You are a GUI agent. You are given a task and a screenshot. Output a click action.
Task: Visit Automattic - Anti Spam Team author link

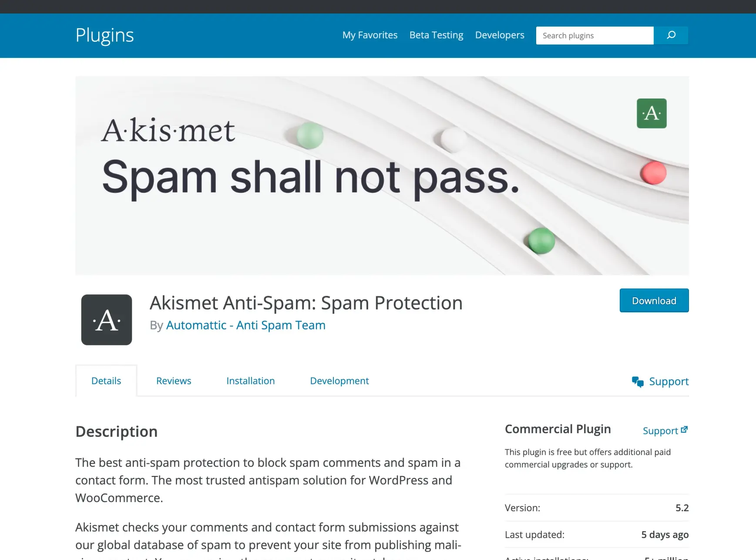pos(246,325)
